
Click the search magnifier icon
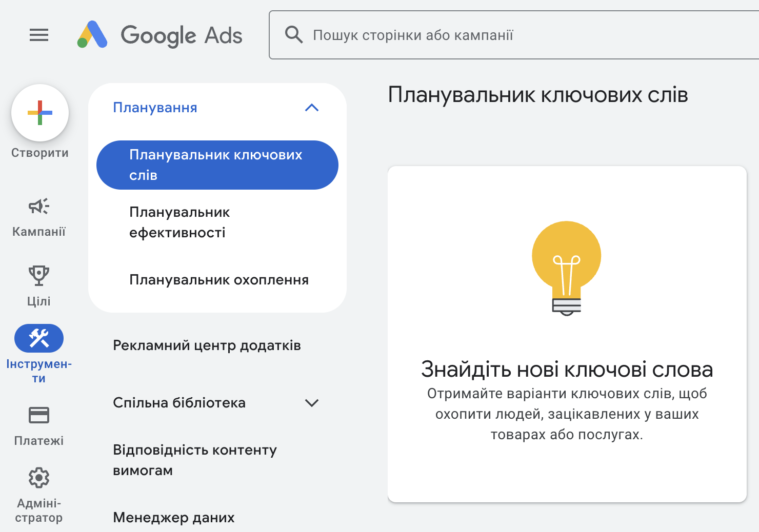coord(293,34)
